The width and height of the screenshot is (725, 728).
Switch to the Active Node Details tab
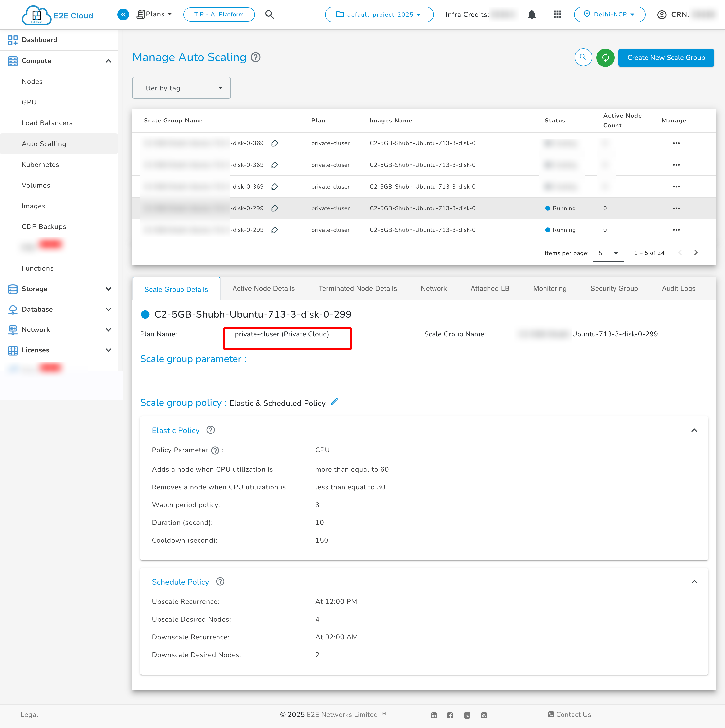click(x=263, y=288)
